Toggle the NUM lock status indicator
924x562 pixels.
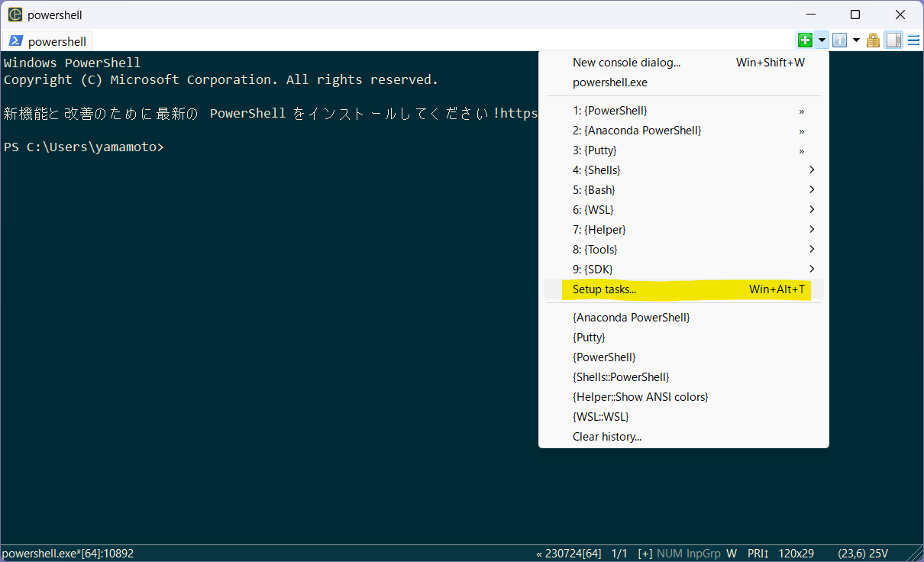[669, 554]
